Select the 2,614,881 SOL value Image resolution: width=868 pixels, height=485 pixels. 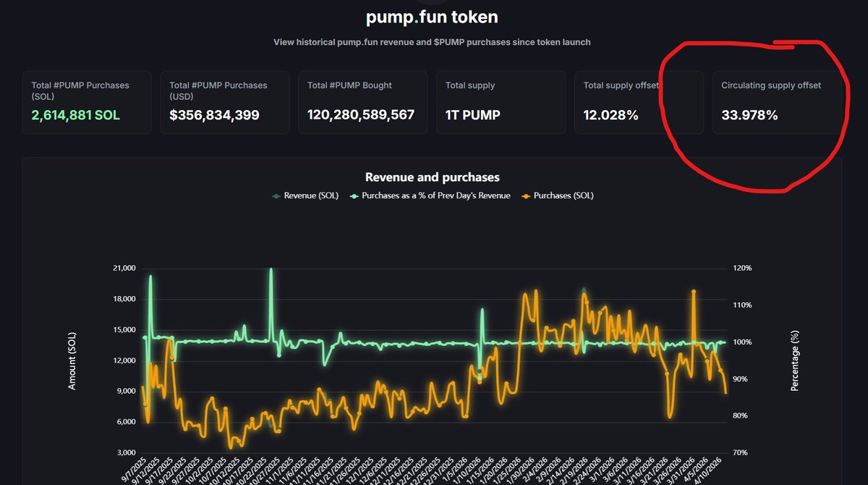click(x=76, y=115)
